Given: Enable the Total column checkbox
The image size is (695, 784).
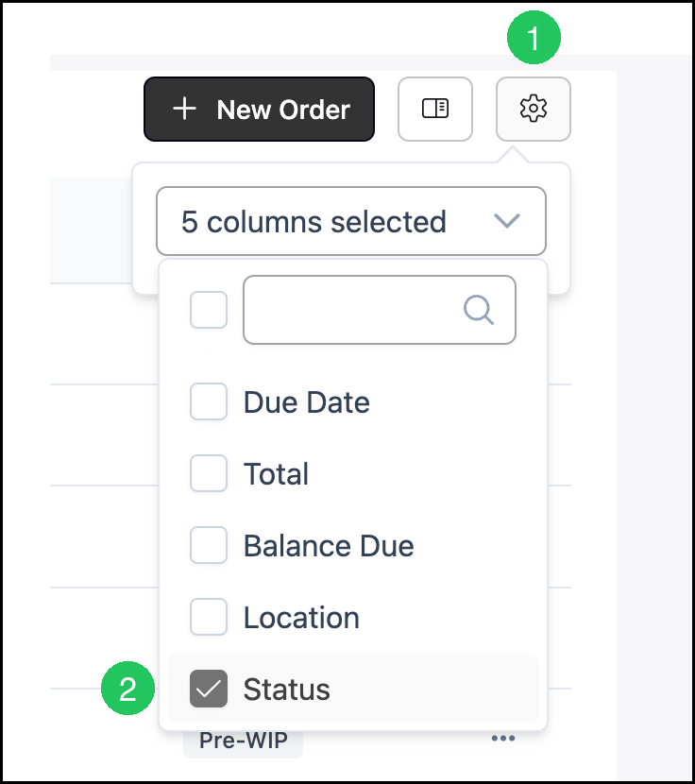Looking at the screenshot, I should (x=209, y=473).
